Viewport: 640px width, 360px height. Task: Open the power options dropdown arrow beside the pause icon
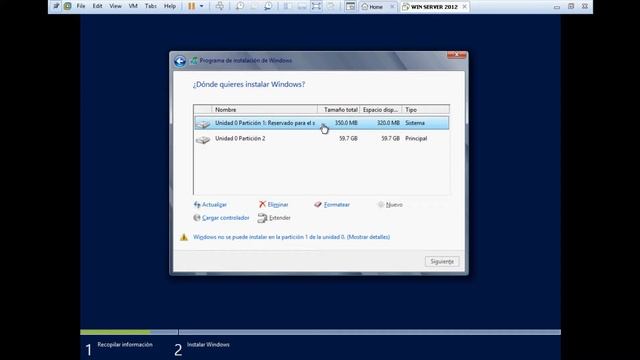(x=201, y=6)
